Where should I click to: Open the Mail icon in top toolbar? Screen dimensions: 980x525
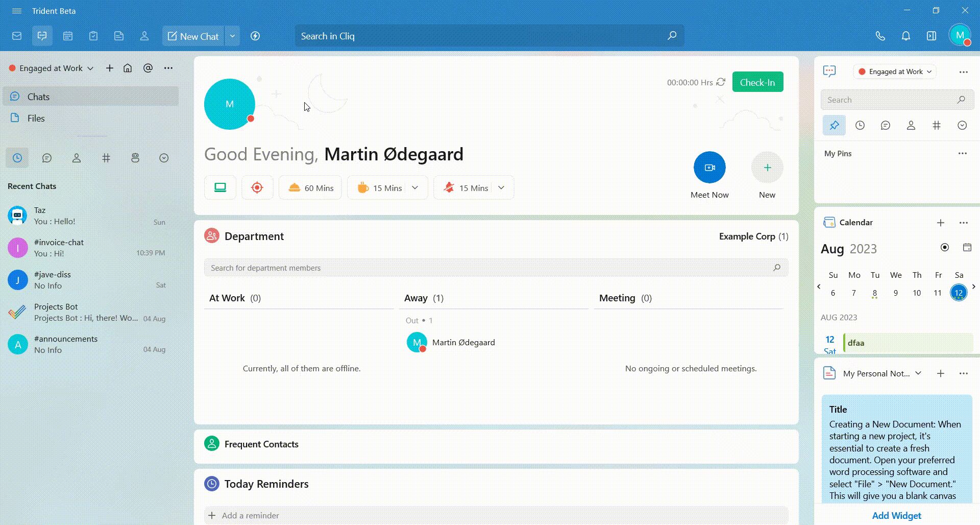tap(17, 36)
